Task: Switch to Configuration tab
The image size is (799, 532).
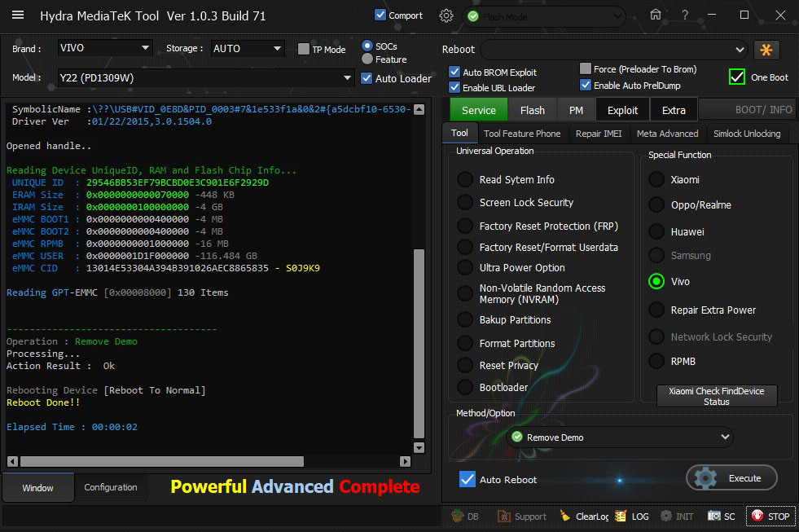Action: point(111,488)
